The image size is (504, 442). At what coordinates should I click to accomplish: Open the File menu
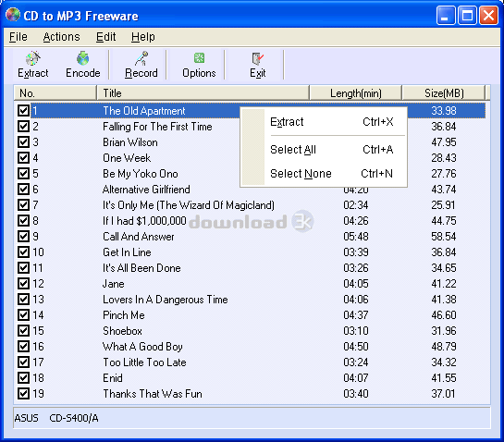click(x=18, y=37)
